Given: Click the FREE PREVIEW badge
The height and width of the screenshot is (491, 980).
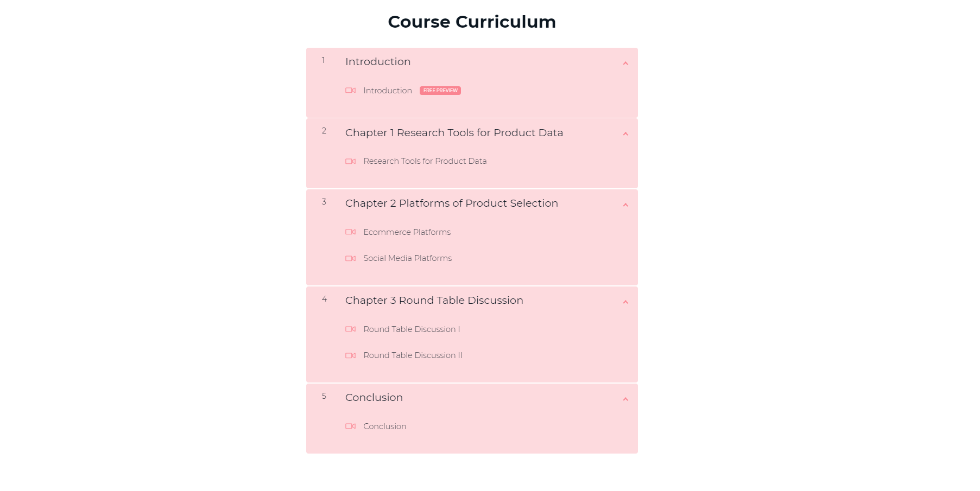Looking at the screenshot, I should click(440, 91).
